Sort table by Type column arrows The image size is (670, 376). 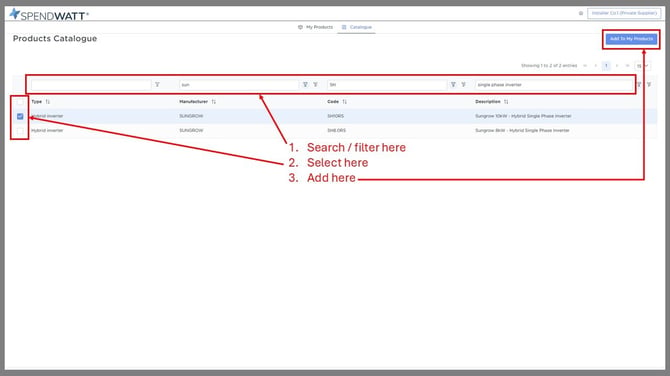pyautogui.click(x=47, y=102)
